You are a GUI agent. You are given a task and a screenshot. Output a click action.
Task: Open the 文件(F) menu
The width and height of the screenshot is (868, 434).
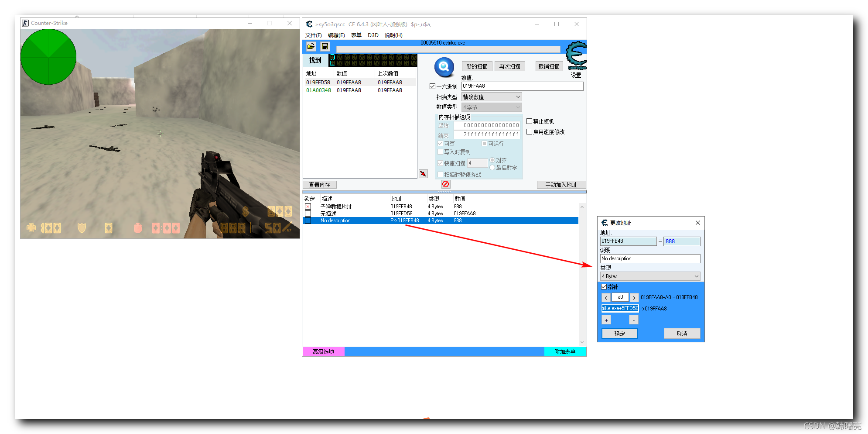tap(314, 35)
